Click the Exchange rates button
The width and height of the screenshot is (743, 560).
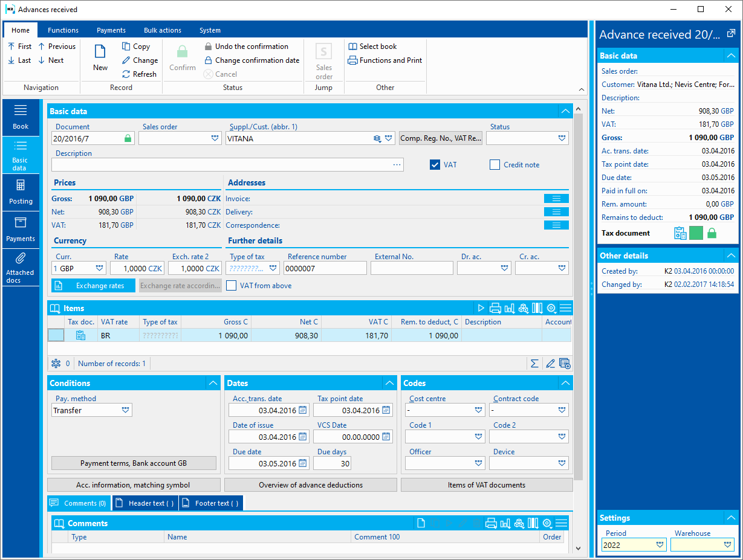(94, 286)
